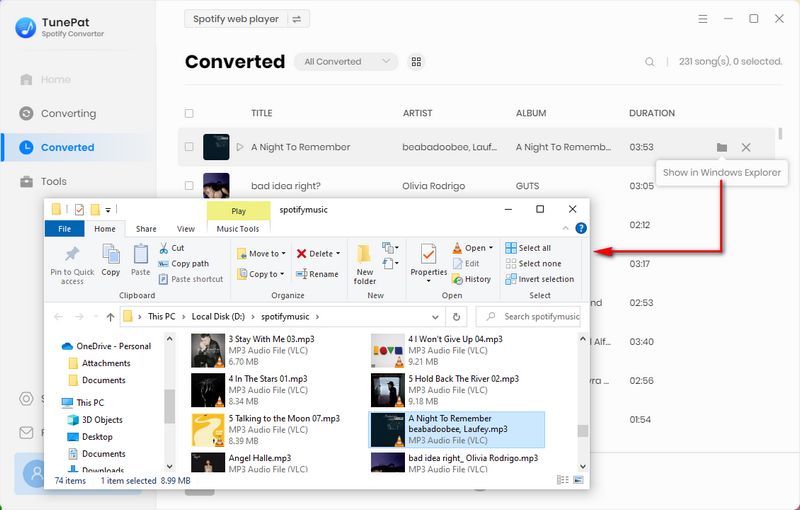Click Paste in Explorer ribbon
Screen dimensions: 800x510
click(140, 261)
